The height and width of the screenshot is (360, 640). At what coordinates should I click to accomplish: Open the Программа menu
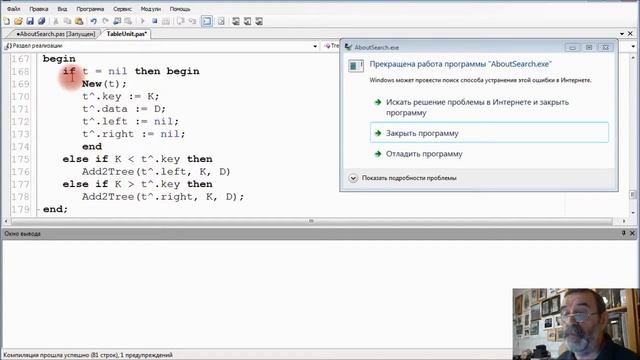click(x=90, y=9)
